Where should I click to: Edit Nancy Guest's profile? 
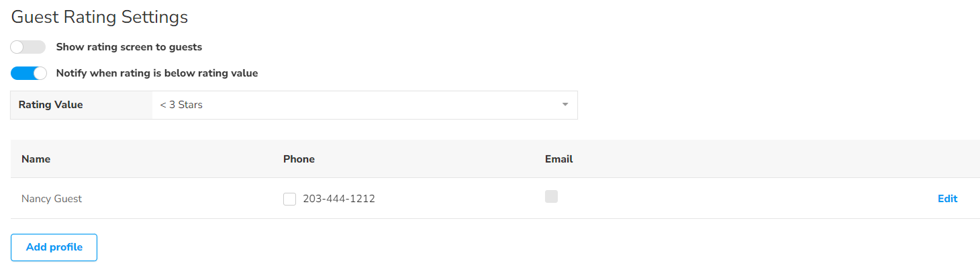(x=947, y=199)
